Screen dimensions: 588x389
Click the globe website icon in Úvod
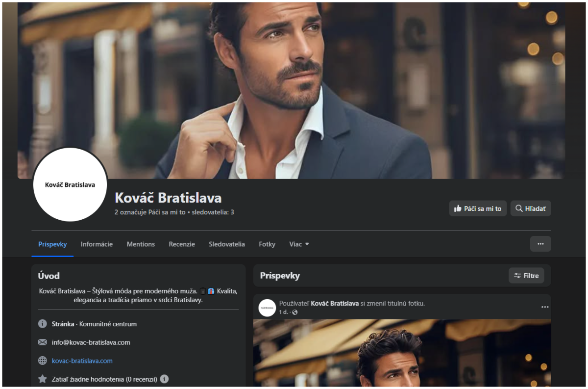(x=43, y=361)
